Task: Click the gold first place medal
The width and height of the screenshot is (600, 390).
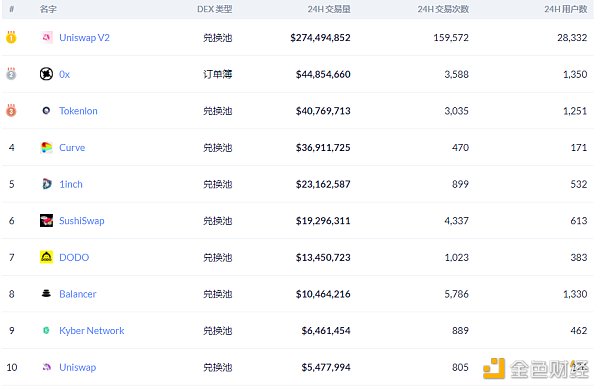Action: pos(11,37)
